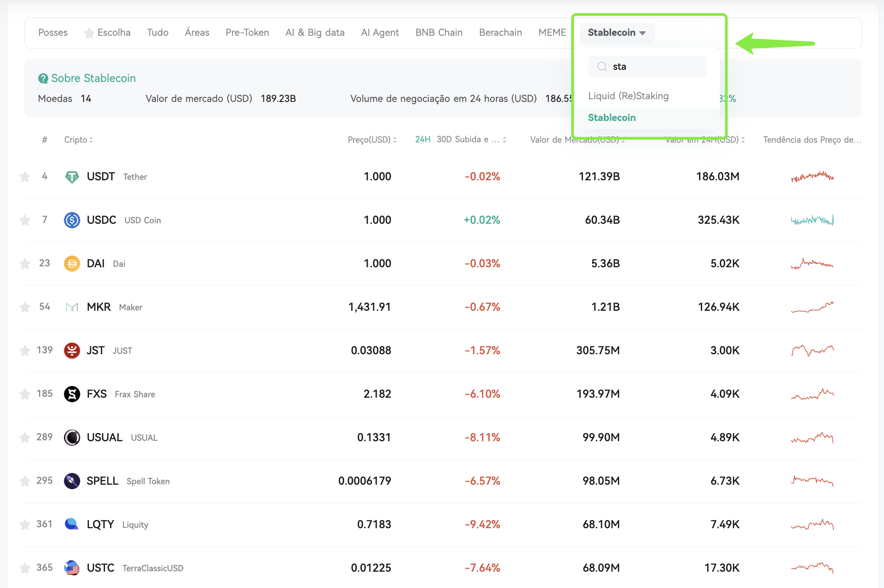Click the USTC TerraClassicUSD icon
This screenshot has width=884, height=588.
pyautogui.click(x=72, y=568)
